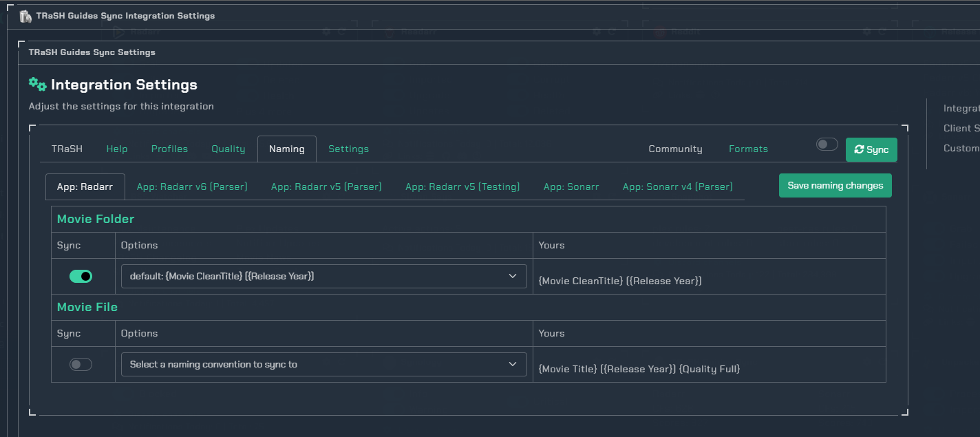Open the Movie Folder naming options dropdown
980x437 pixels.
(323, 276)
